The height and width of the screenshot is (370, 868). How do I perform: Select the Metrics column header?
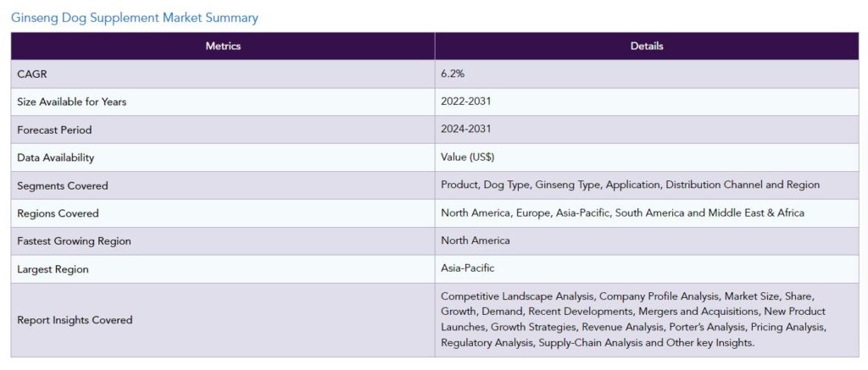point(223,46)
